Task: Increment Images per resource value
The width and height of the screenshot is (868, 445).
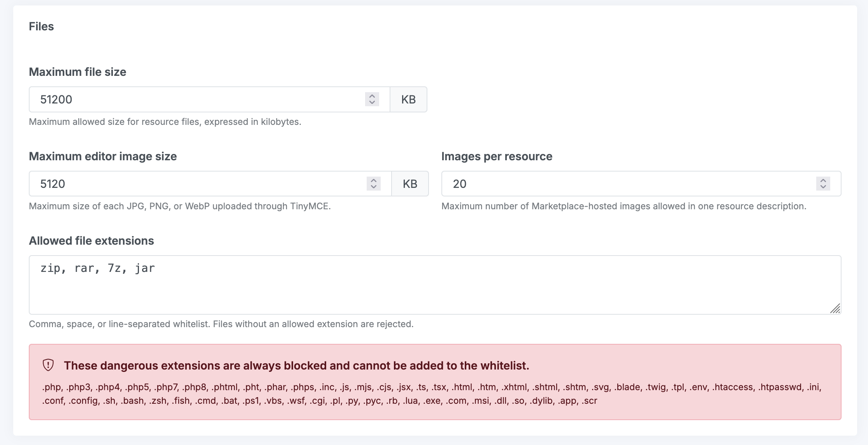Action: [x=823, y=180]
